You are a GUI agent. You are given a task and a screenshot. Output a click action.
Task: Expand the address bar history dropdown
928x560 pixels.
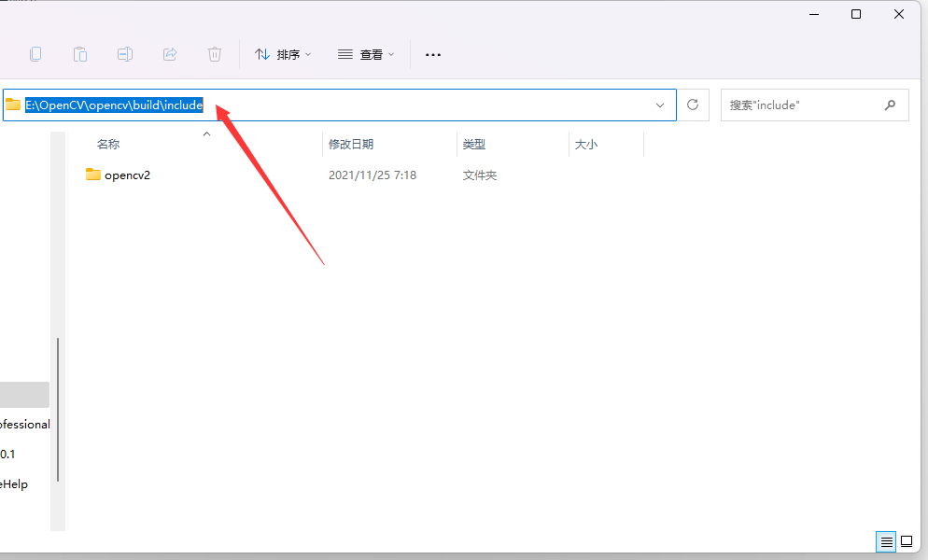click(x=660, y=105)
